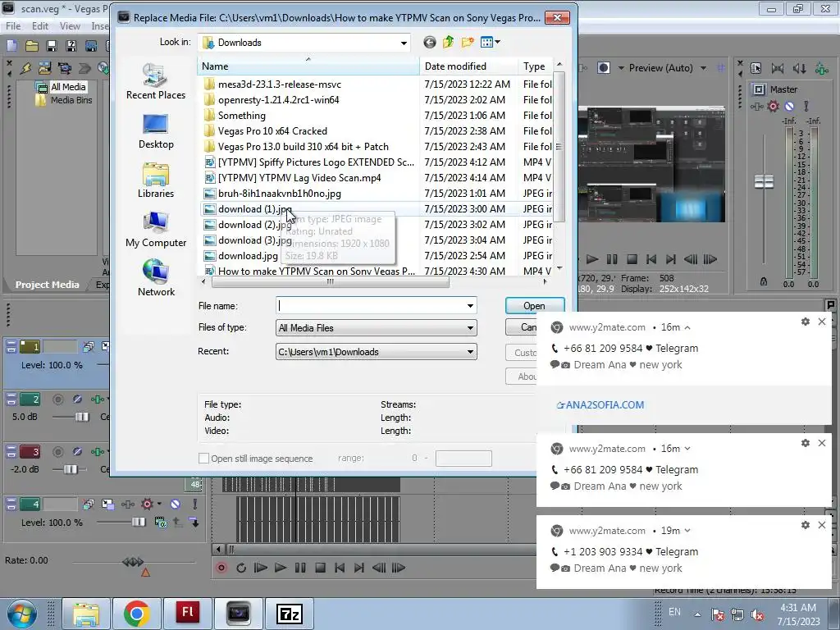This screenshot has width=840, height=630.
Task: Play the video preview
Action: tap(592, 259)
